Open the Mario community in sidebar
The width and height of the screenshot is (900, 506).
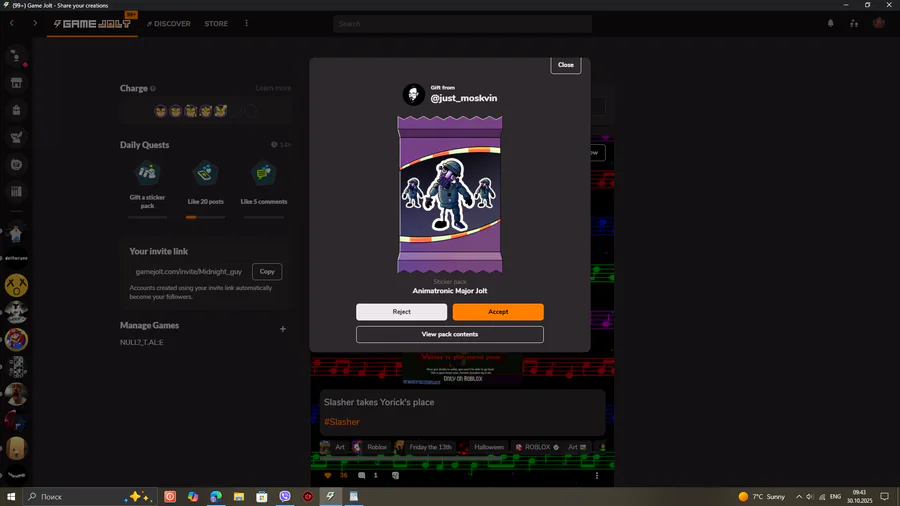16,340
